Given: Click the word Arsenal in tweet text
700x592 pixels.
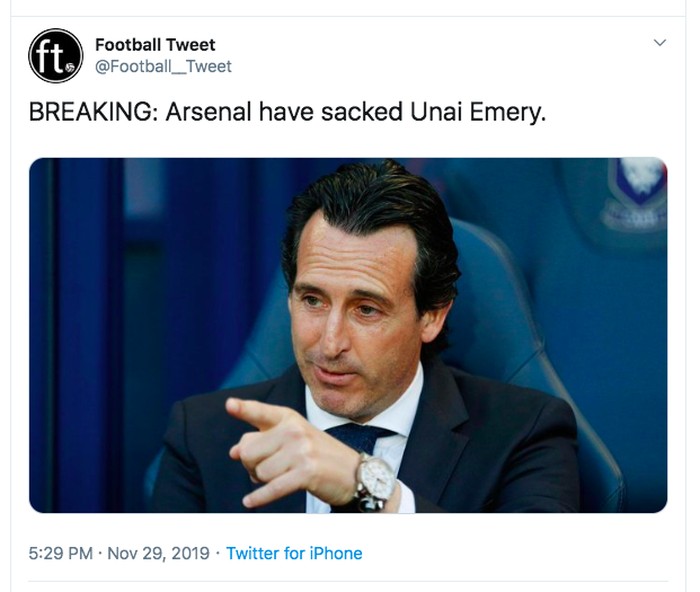Looking at the screenshot, I should (x=208, y=112).
